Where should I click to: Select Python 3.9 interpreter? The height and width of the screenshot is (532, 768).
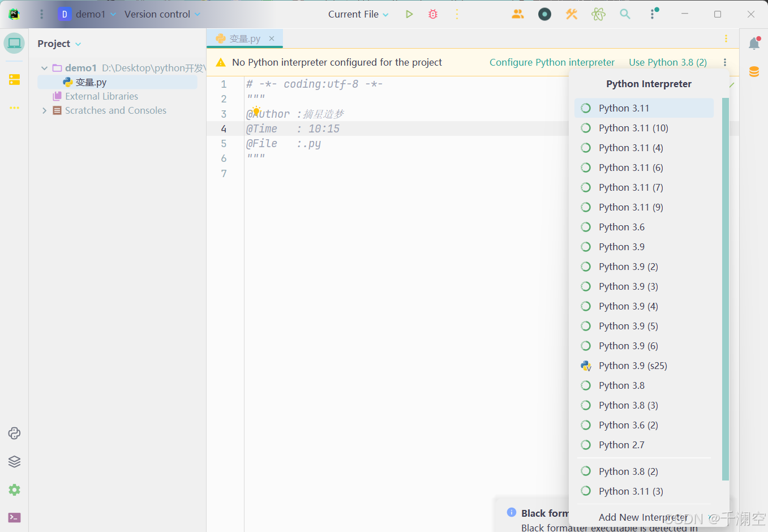[x=644, y=247]
